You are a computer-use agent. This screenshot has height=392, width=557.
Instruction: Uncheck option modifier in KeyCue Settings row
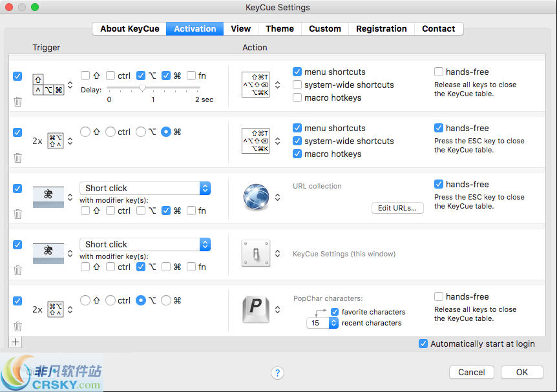(141, 267)
